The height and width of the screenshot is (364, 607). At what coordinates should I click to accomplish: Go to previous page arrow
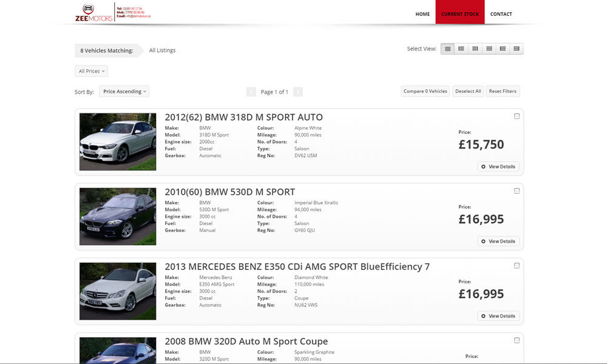coord(251,92)
